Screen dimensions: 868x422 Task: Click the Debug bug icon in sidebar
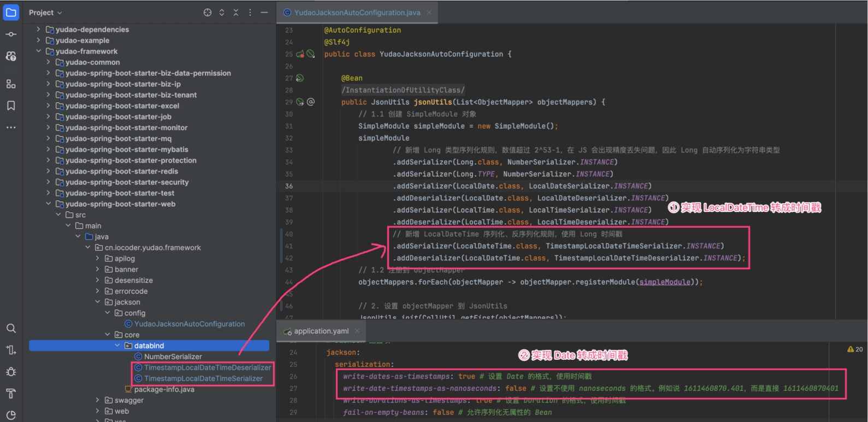click(11, 372)
